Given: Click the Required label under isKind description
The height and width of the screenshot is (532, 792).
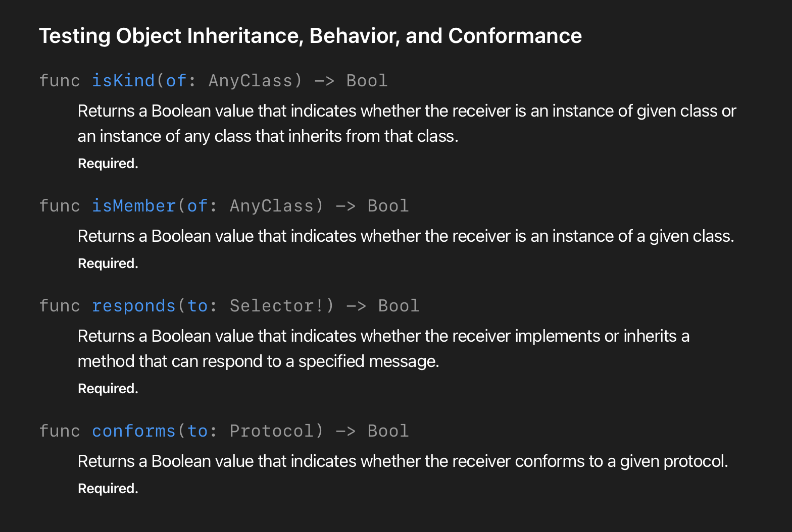Looking at the screenshot, I should [108, 164].
